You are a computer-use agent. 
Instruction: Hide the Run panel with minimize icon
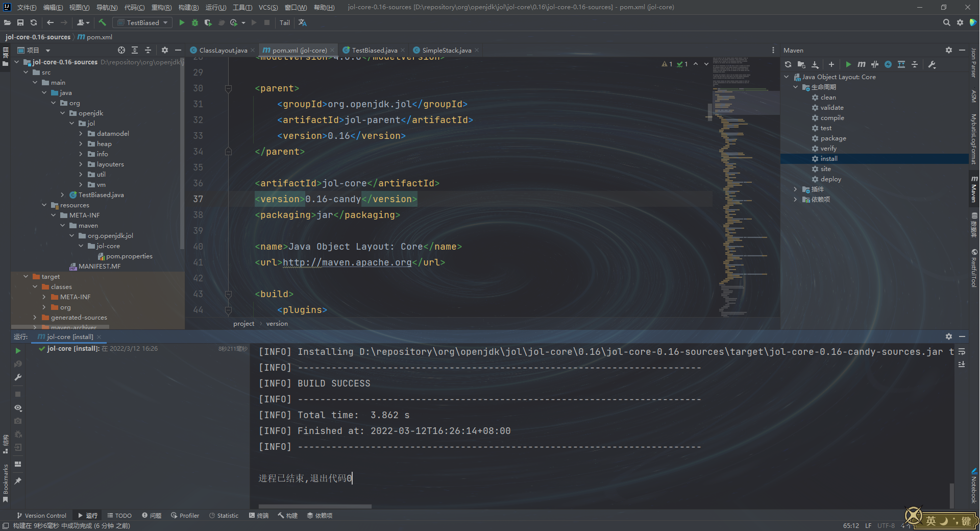962,336
